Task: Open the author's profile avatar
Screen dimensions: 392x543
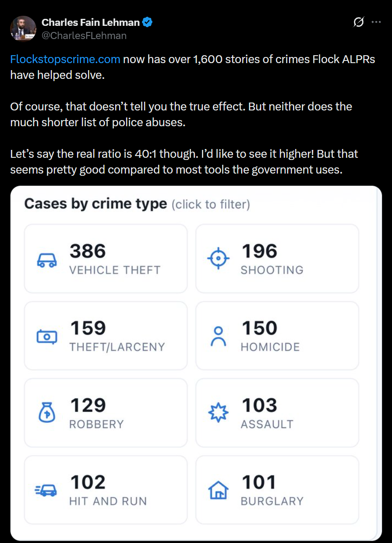Action: point(23,29)
